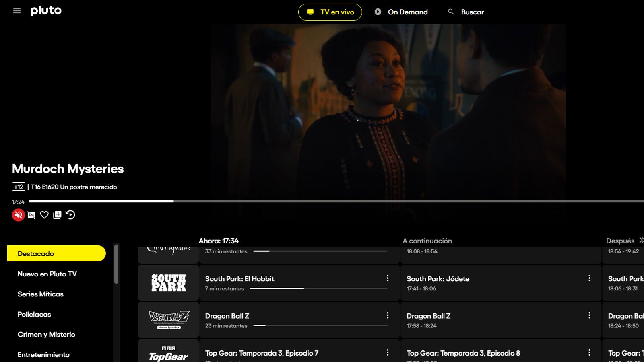
Task: Open options for South Park: El Hobbit
Action: click(x=388, y=278)
